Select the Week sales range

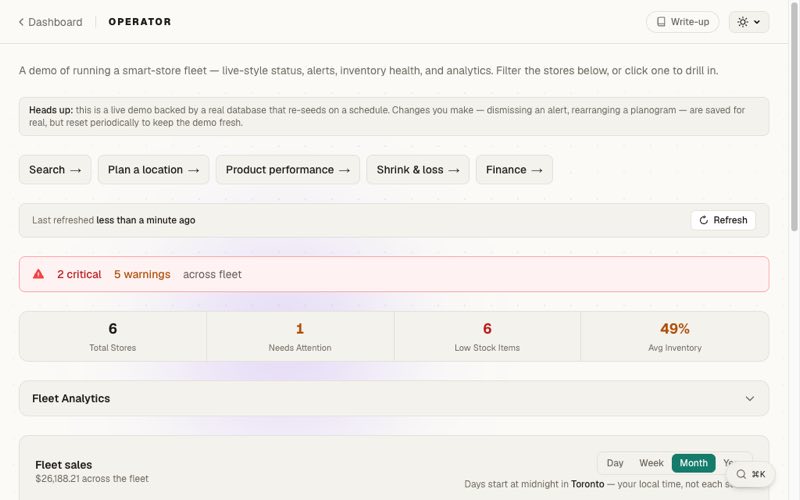coord(651,463)
